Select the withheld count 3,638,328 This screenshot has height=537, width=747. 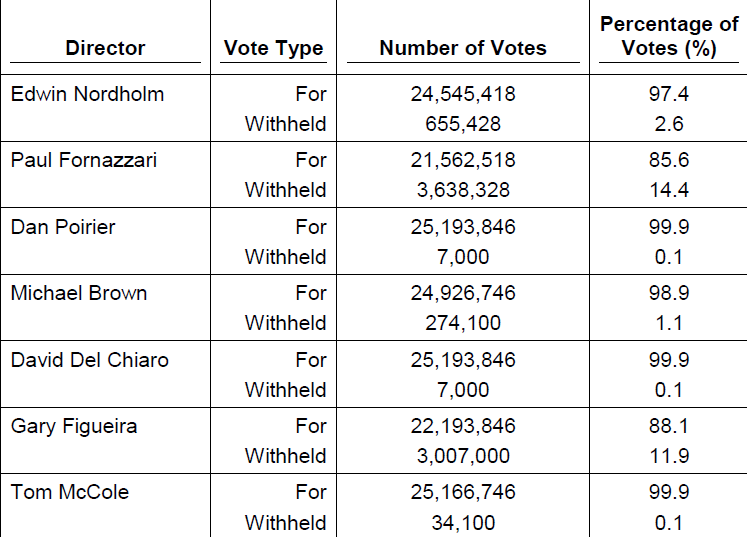coord(463,191)
